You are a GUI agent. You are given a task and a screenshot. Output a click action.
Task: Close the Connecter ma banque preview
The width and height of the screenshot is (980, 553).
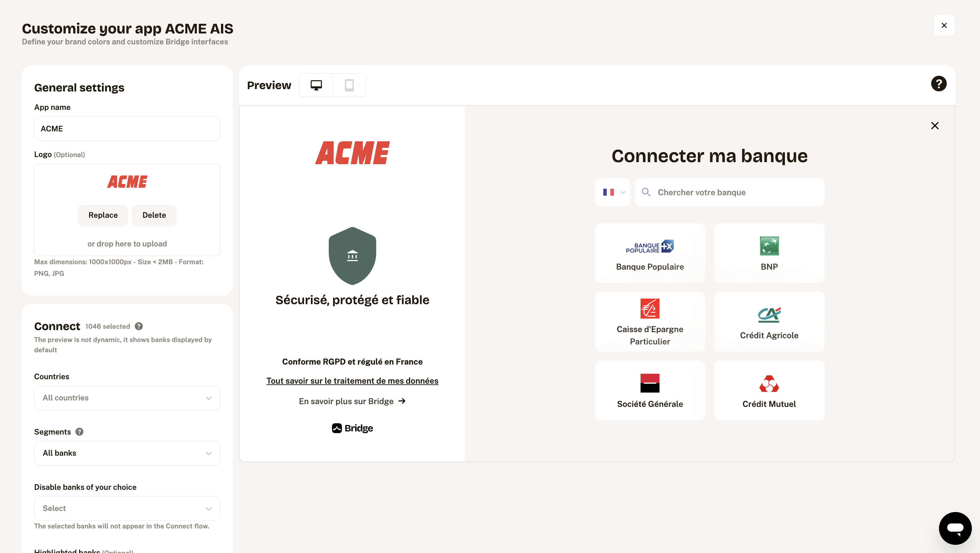click(x=935, y=126)
